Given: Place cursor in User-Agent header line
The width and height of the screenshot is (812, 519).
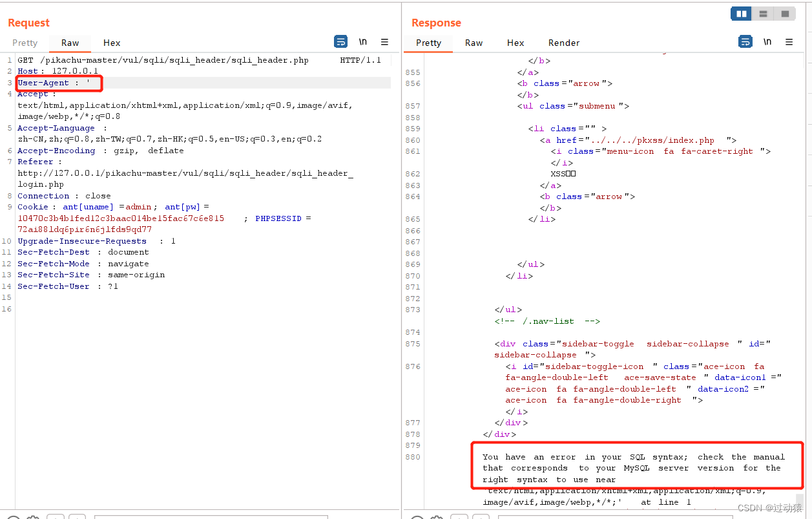Looking at the screenshot, I should point(203,83).
